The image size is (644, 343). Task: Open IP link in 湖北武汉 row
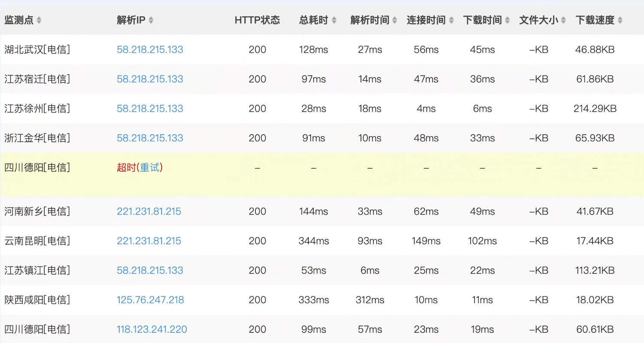pos(150,49)
